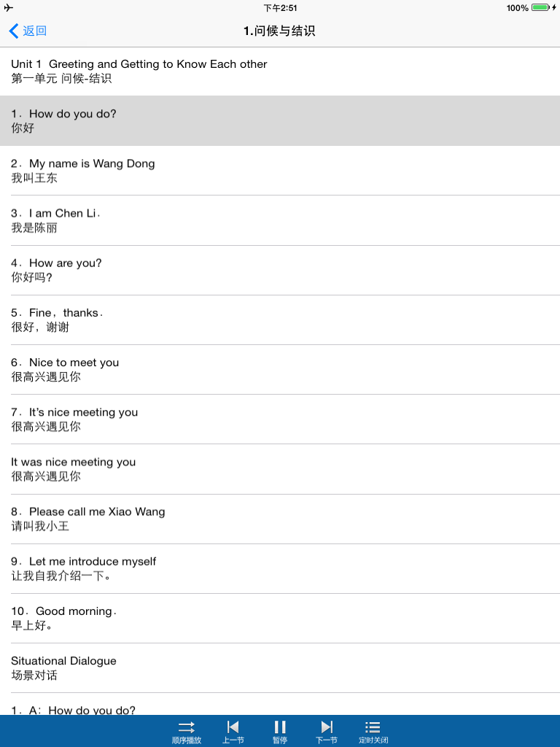Select 'My name is Wang Dong'
This screenshot has width=560, height=747.
point(280,171)
